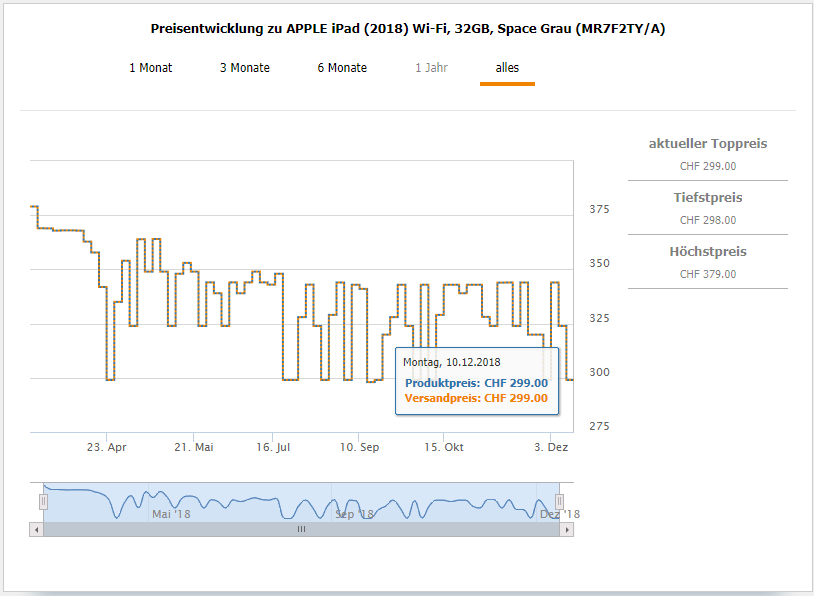Show the 6 Monate price history

[x=342, y=68]
